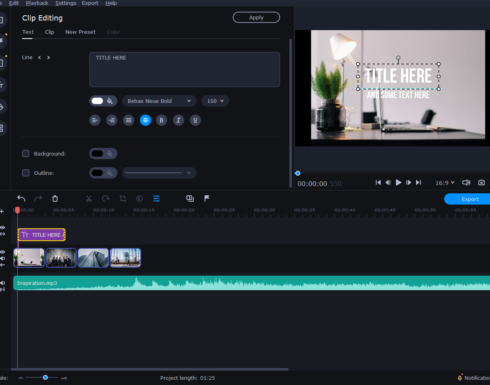Skip to the beginning of the video
This screenshot has height=385, width=490.
coord(378,183)
